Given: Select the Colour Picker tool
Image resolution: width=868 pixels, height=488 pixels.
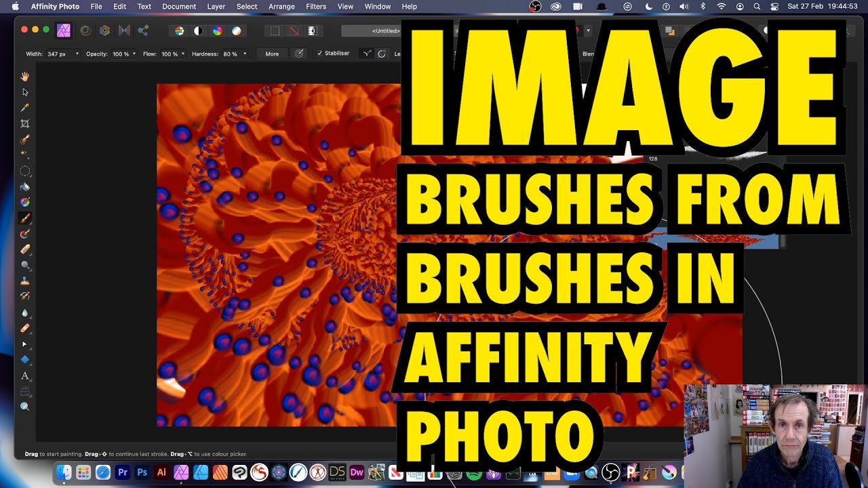Looking at the screenshot, I should [25, 108].
